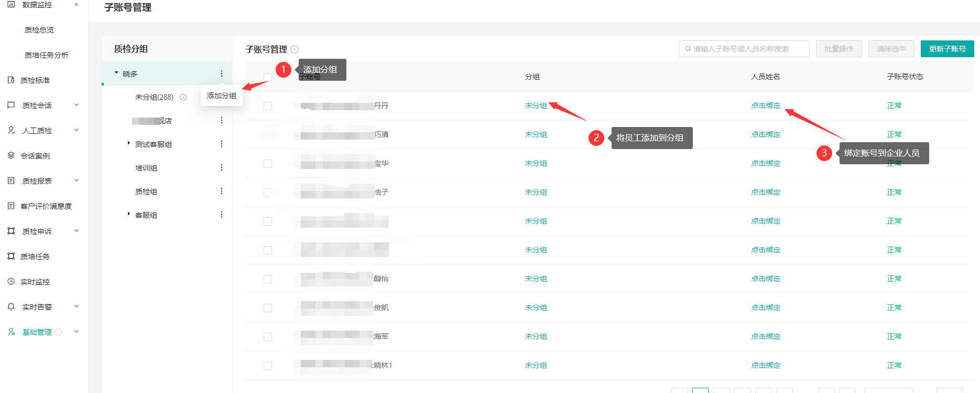Collapse the 数据监控 sidebar section
The image size is (980, 393).
(77, 4)
